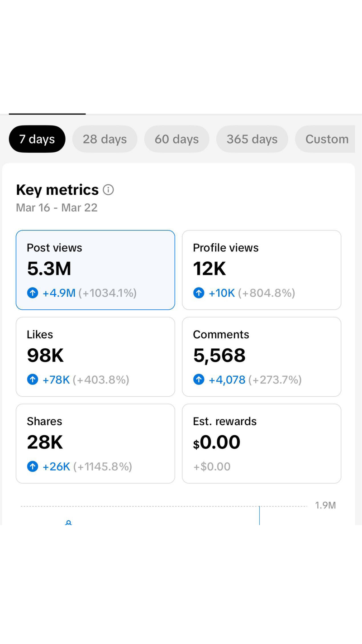Click the increase arrow icon under Comments

199,380
